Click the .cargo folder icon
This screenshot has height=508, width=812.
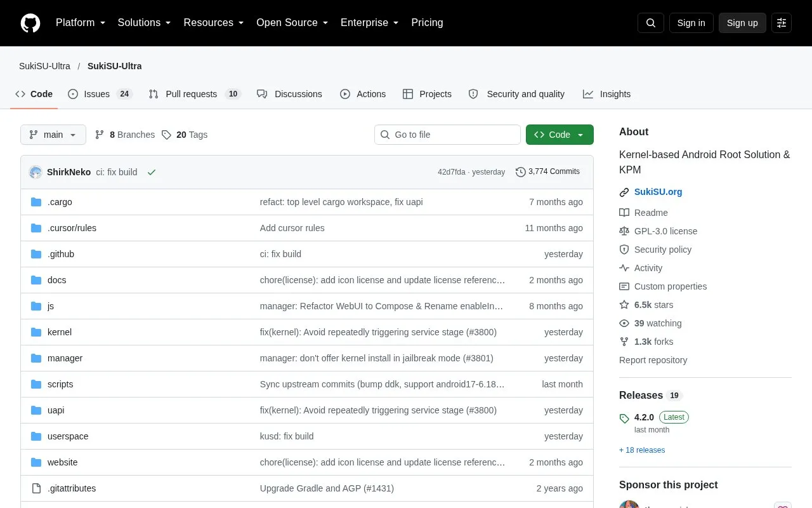(x=36, y=202)
